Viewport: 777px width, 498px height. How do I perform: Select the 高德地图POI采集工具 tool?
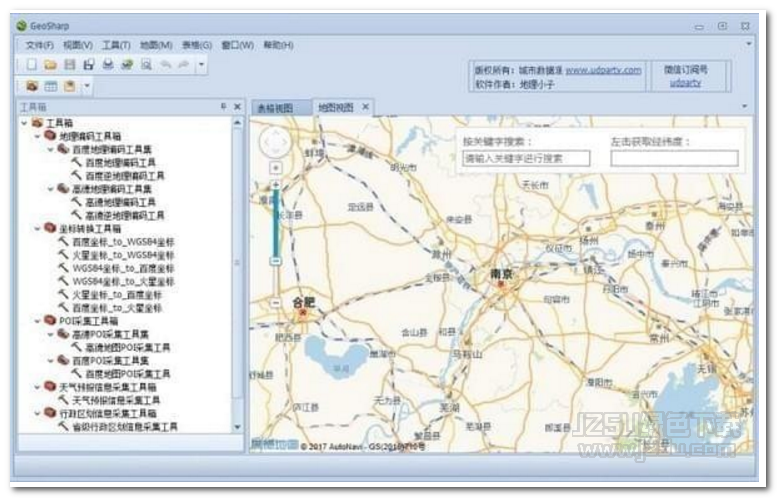coord(128,347)
